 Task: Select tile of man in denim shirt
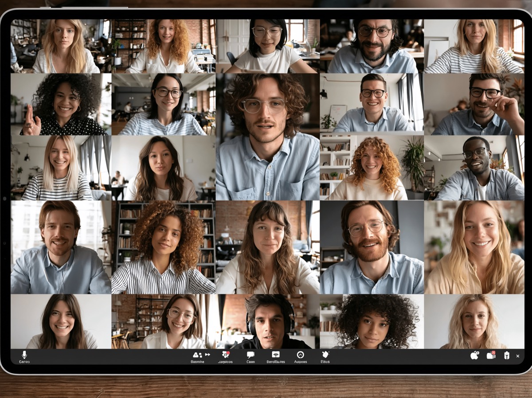(473, 168)
